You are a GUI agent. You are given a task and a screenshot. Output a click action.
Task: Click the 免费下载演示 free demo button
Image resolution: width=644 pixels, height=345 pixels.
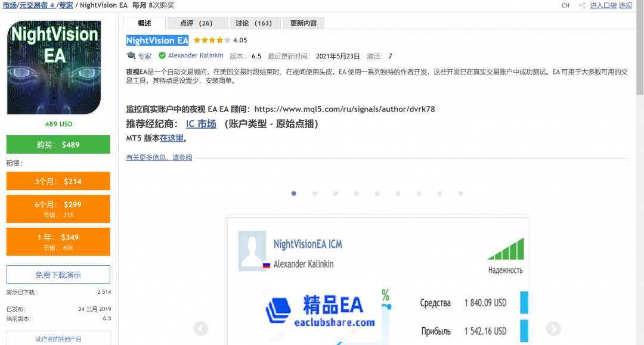click(x=58, y=275)
